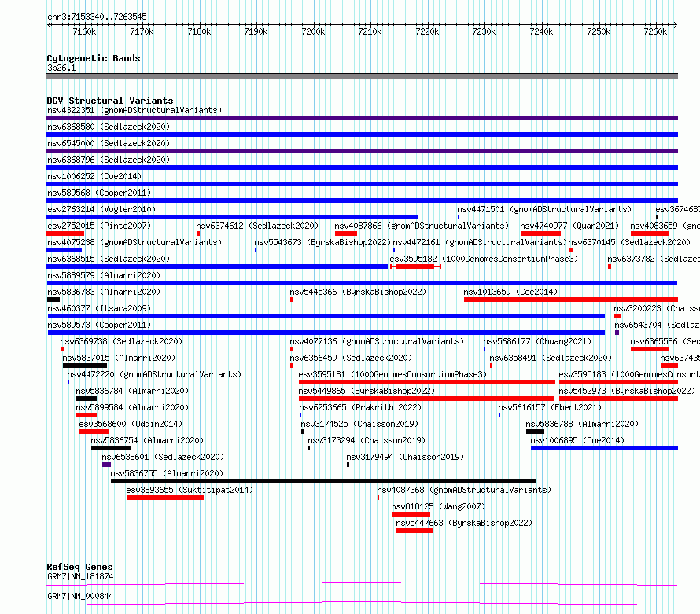The image size is (700, 614).
Task: Click the nsv5836788 Almarri2020 black bar
Action: pyautogui.click(x=535, y=432)
